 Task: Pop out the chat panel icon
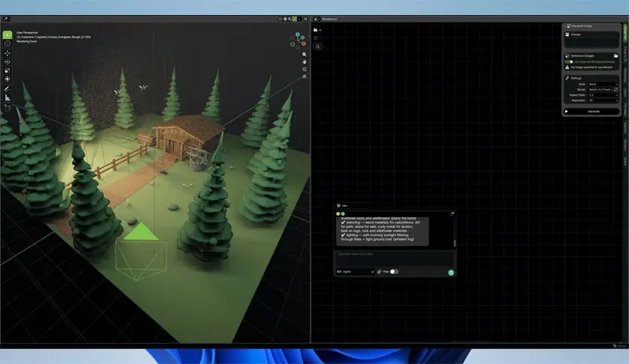point(452,214)
